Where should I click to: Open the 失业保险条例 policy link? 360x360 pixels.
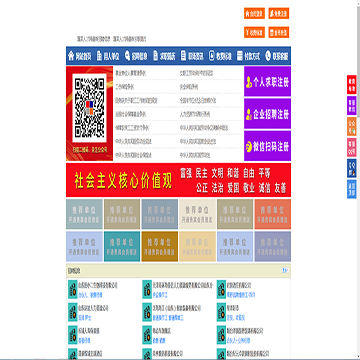[189, 87]
